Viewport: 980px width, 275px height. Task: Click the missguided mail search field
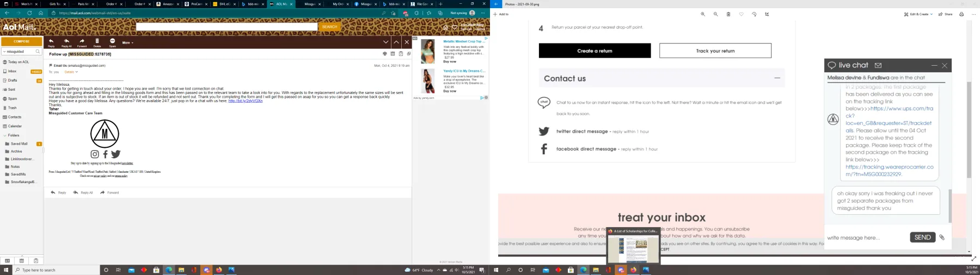tap(22, 52)
